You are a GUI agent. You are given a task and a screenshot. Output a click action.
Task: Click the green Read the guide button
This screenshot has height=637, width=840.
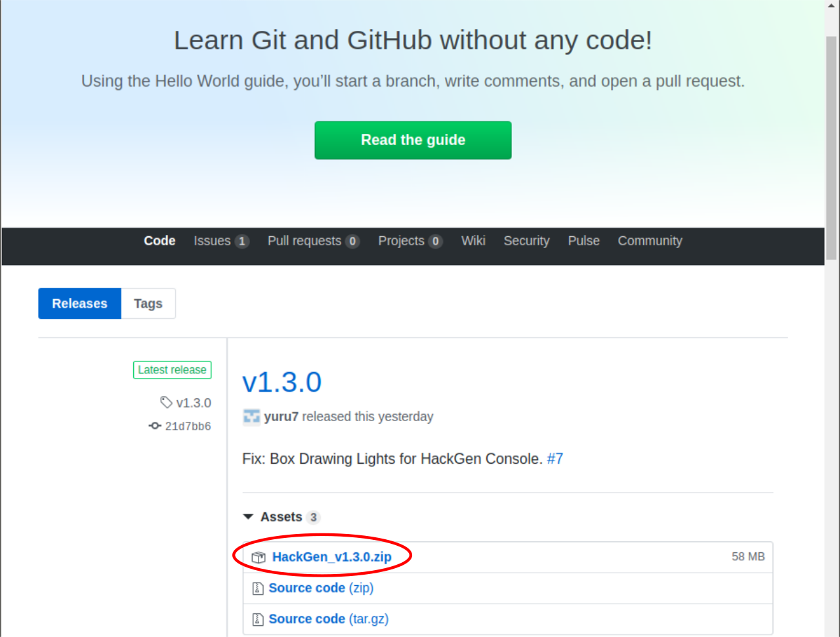pyautogui.click(x=413, y=140)
